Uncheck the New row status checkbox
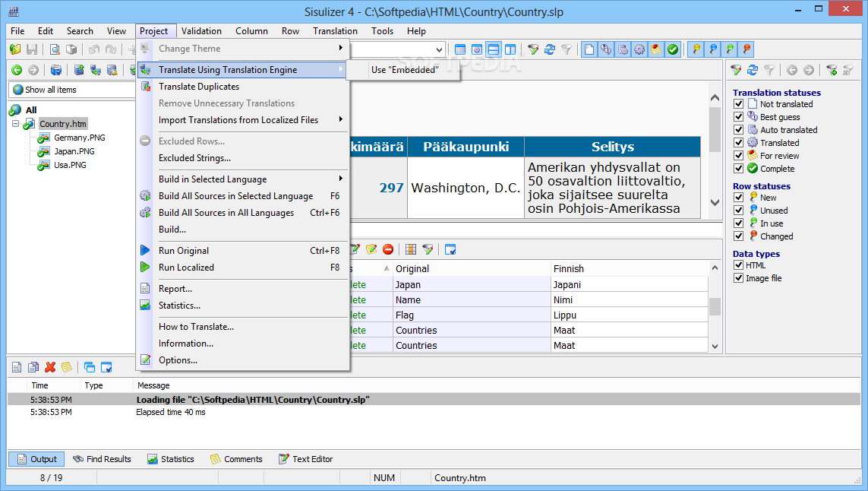The image size is (868, 491). click(x=738, y=198)
